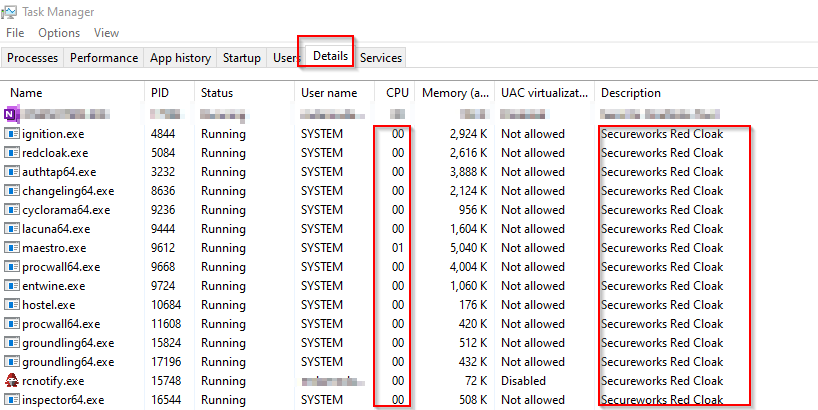Select the rcnotify.exe process name

click(x=53, y=381)
